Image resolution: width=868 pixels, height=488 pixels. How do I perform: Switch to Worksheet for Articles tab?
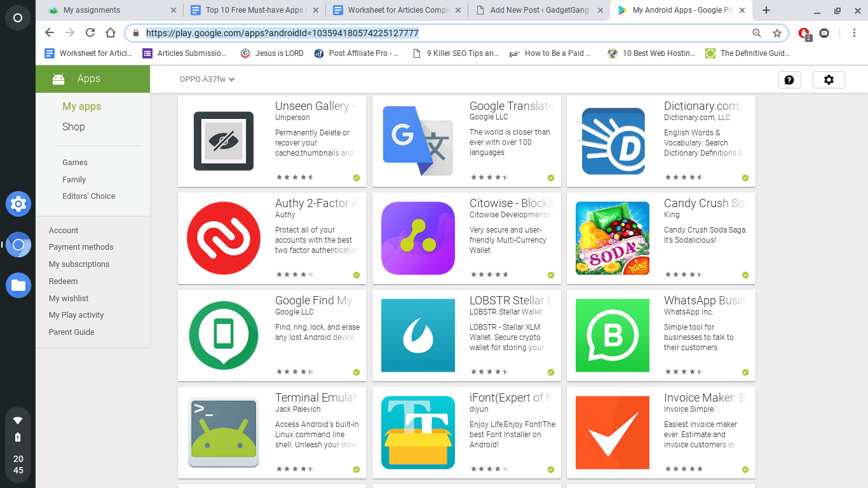pos(397,10)
